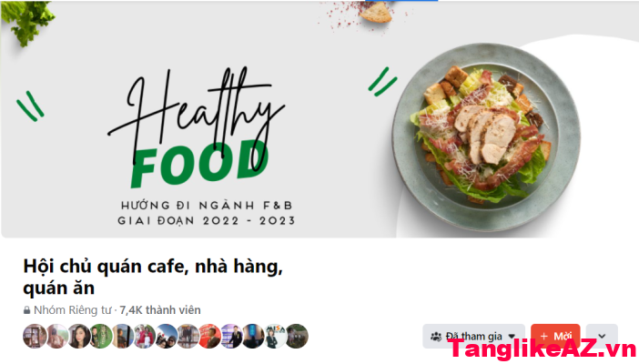Open the couple selfie avatar with blue sky
Viewport: 639px width, 364px height.
point(166,337)
